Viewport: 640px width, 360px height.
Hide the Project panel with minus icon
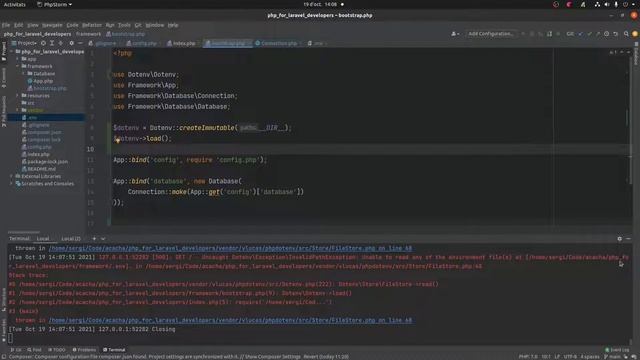[x=80, y=43]
